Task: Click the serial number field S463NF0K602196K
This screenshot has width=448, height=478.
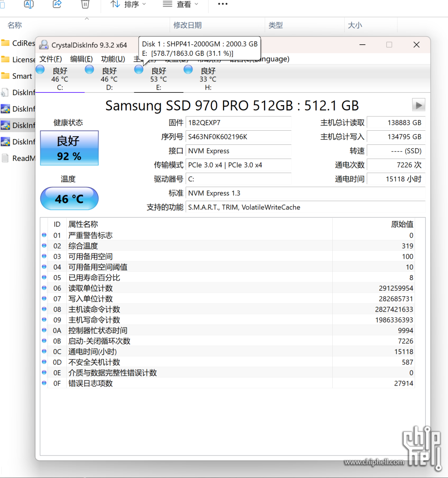Action: 239,137
